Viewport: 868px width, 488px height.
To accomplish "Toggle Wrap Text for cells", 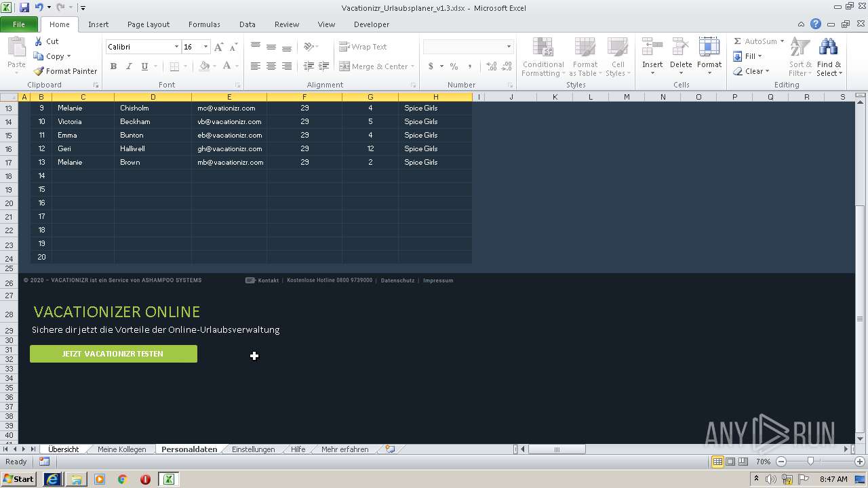I will 363,47.
